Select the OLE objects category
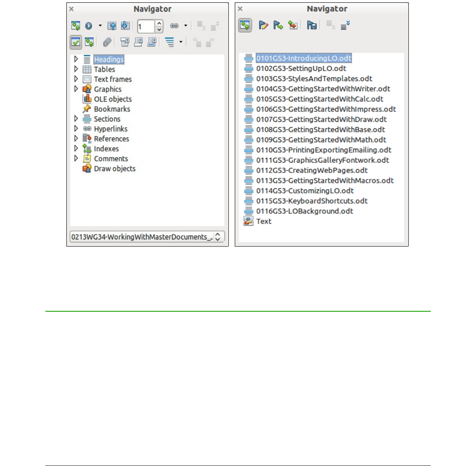The width and height of the screenshot is (476, 466). (x=113, y=99)
